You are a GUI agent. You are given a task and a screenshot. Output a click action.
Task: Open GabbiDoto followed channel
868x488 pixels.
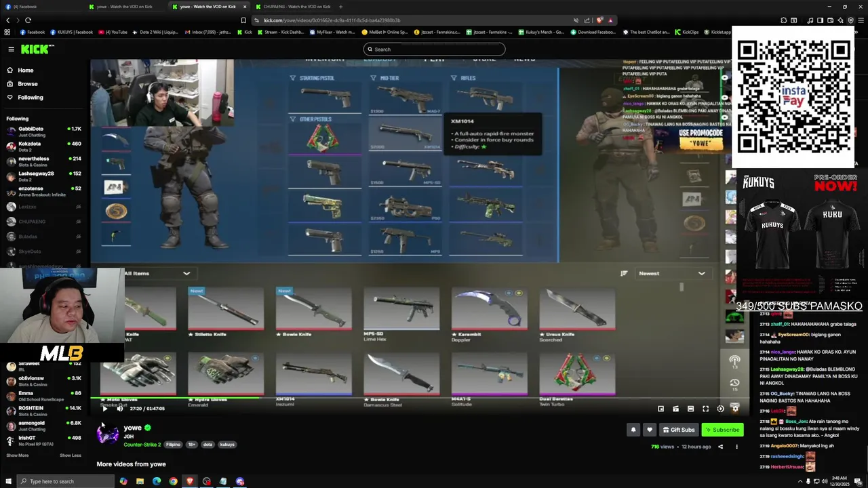tap(44, 131)
